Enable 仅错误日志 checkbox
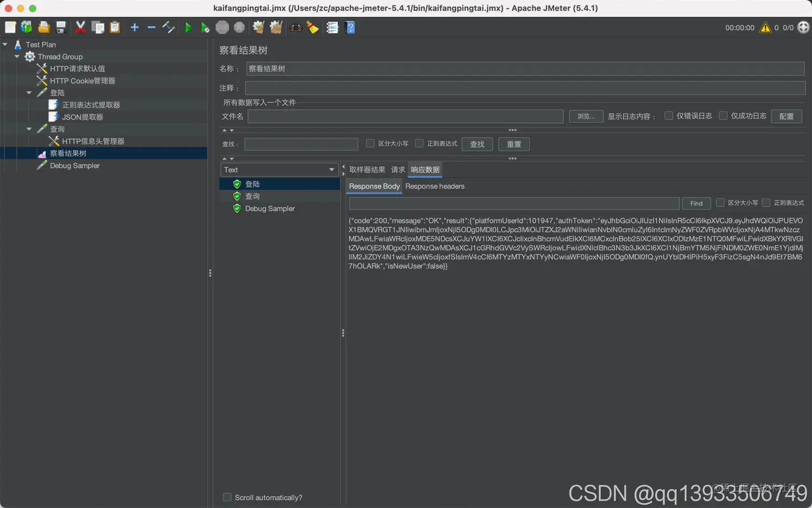 point(669,116)
